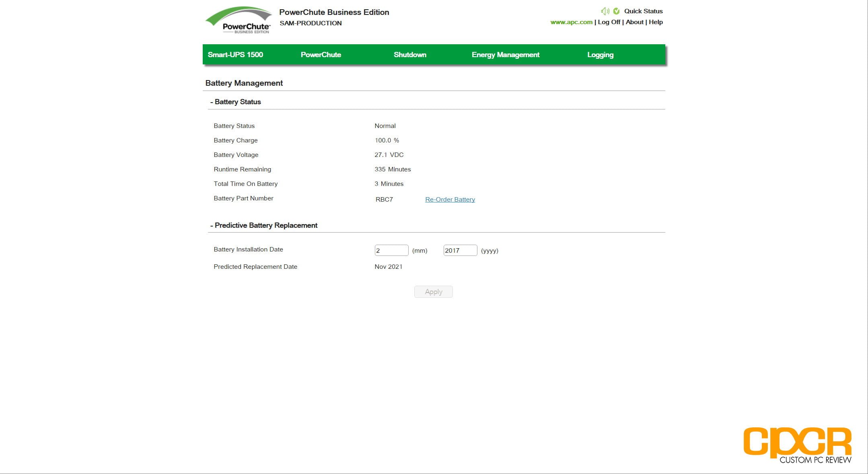
Task: Select the 'RBC7' part number
Action: 384,200
